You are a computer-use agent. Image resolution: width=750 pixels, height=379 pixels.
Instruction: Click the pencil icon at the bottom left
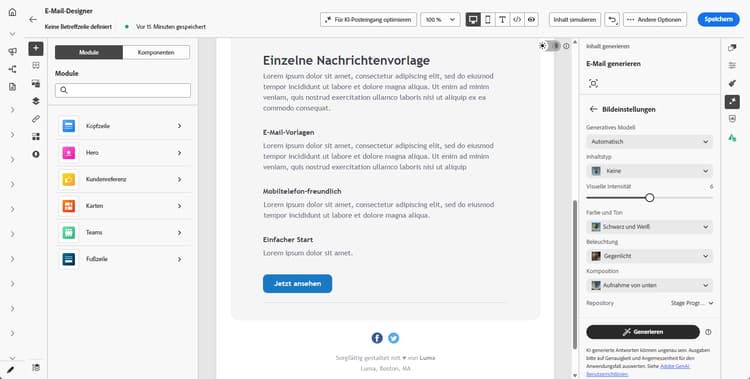(x=11, y=370)
